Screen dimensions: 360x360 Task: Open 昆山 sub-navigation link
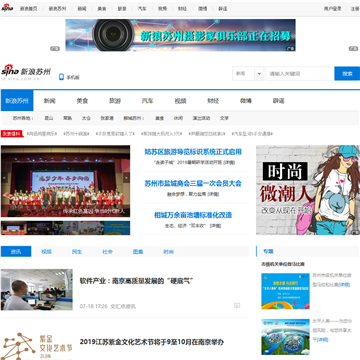pyautogui.click(x=49, y=118)
